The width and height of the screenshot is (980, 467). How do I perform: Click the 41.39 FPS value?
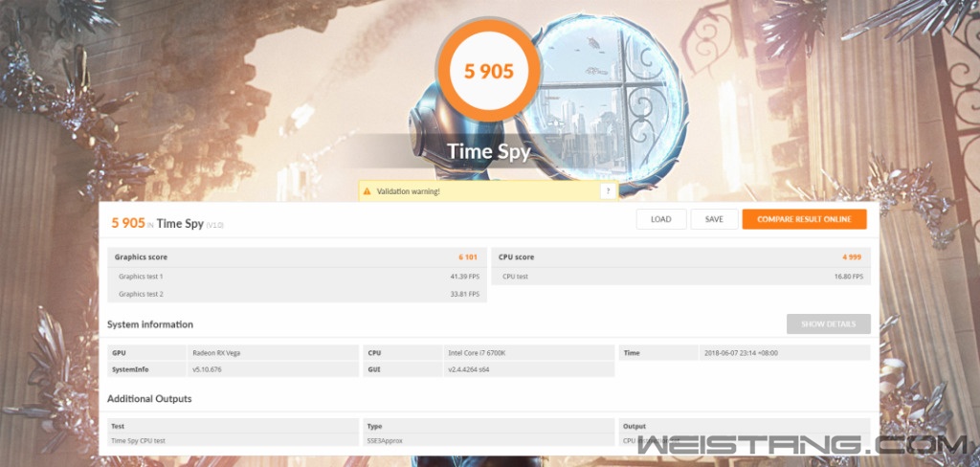pyautogui.click(x=464, y=277)
